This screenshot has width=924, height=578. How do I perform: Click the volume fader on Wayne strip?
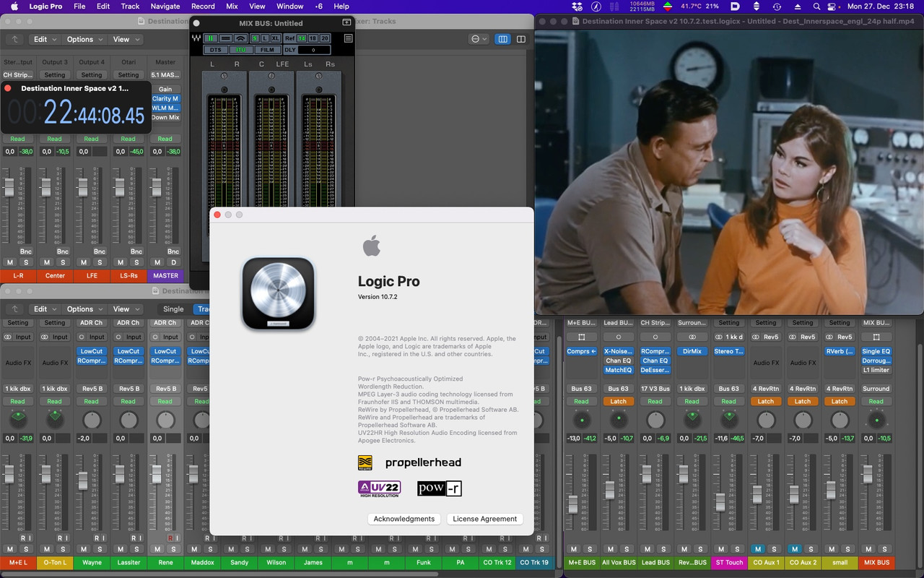tap(82, 480)
